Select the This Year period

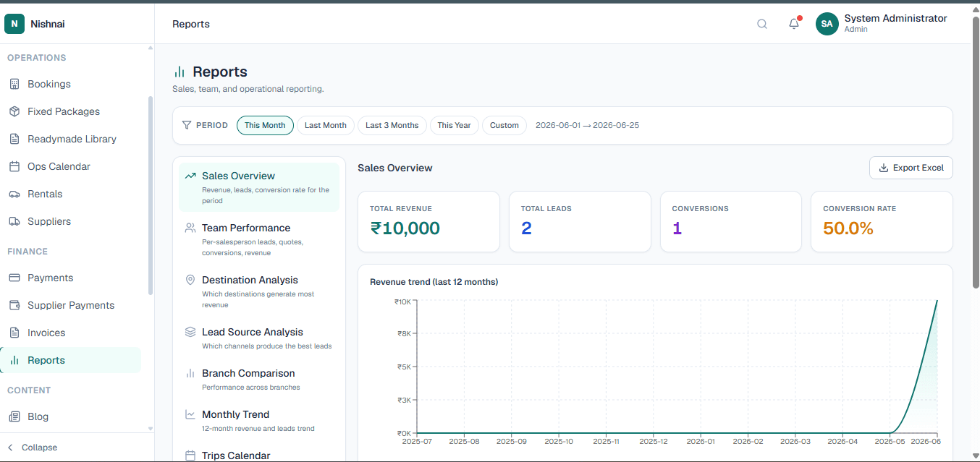coord(455,125)
